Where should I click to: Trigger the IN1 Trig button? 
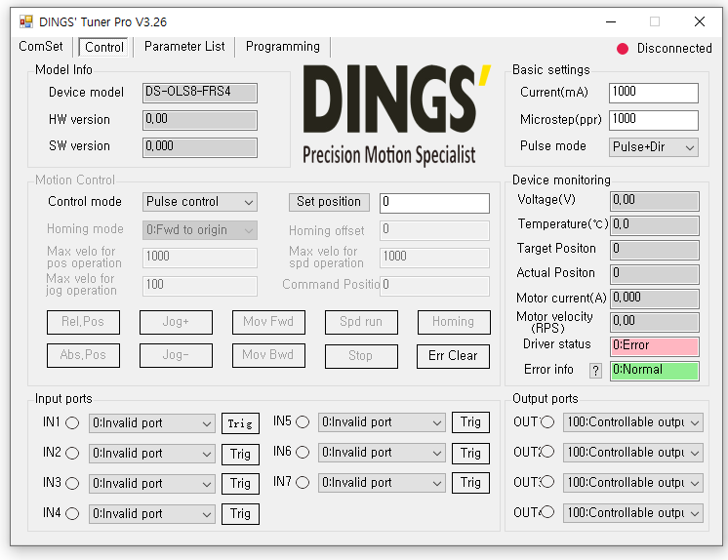pos(240,423)
